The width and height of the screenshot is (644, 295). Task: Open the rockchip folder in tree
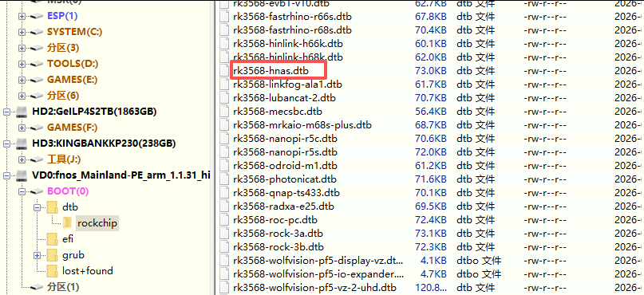coord(97,223)
